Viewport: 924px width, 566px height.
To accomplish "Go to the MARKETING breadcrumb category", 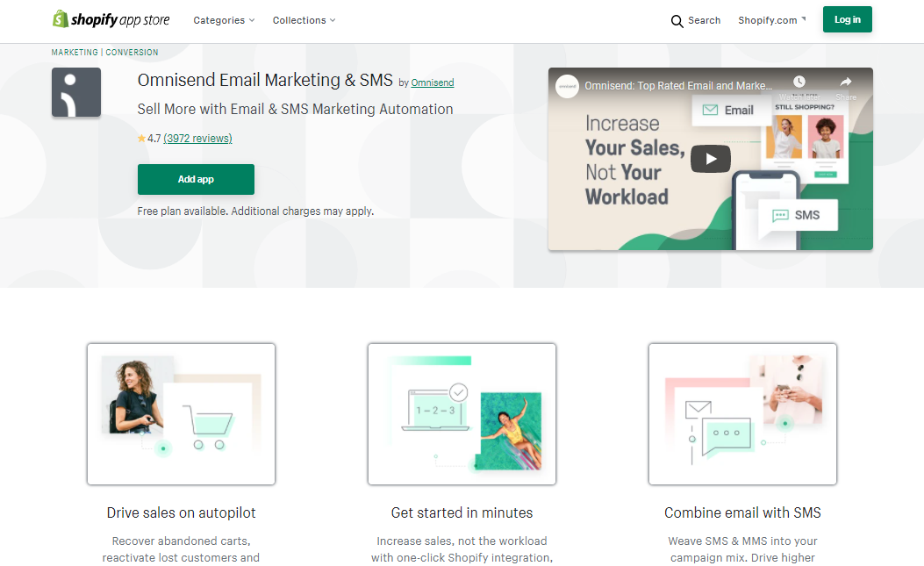I will point(75,53).
